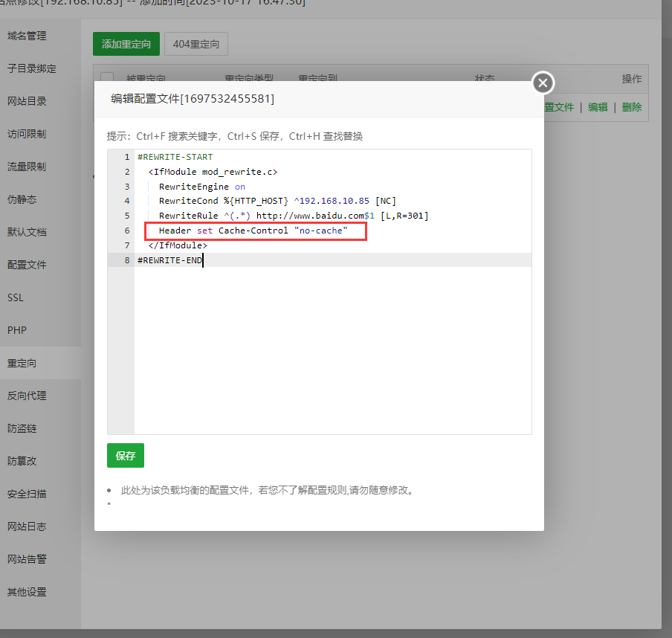Click the 编辑 link in redirect row
This screenshot has width=672, height=638.
click(x=598, y=107)
